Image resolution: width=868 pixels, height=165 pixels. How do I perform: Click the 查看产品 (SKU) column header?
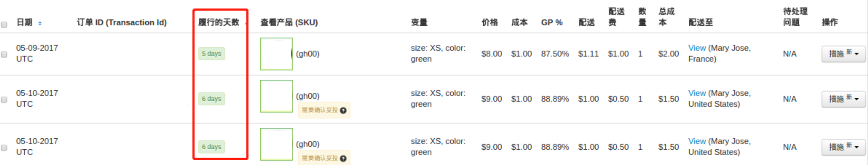289,23
